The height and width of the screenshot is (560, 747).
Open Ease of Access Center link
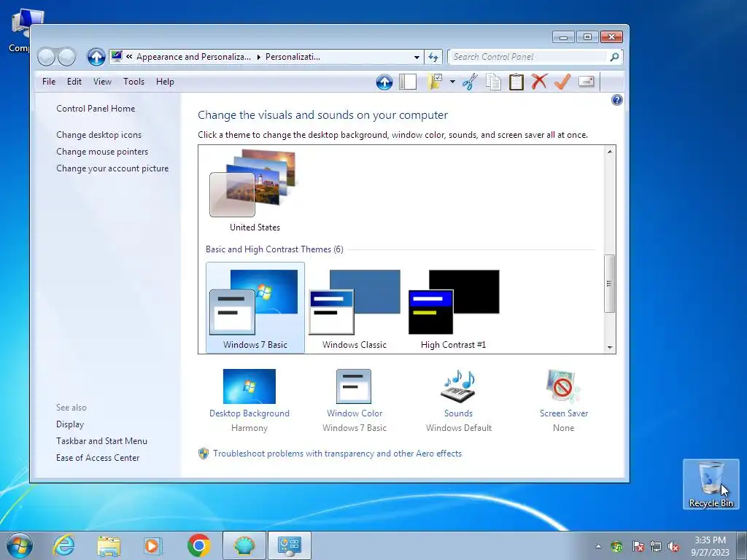click(98, 458)
